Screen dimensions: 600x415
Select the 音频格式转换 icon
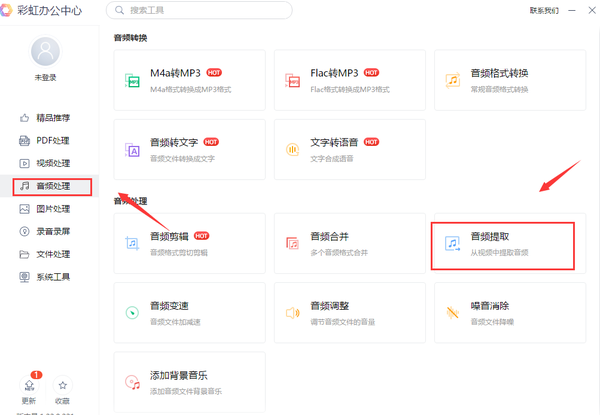(453, 80)
